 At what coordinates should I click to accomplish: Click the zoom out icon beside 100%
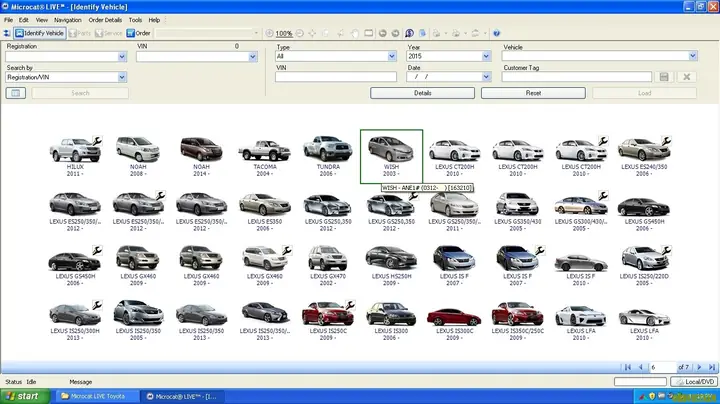point(299,33)
